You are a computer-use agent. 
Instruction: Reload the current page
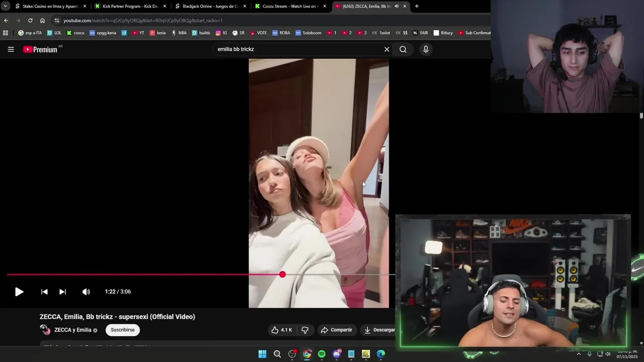coord(30,21)
